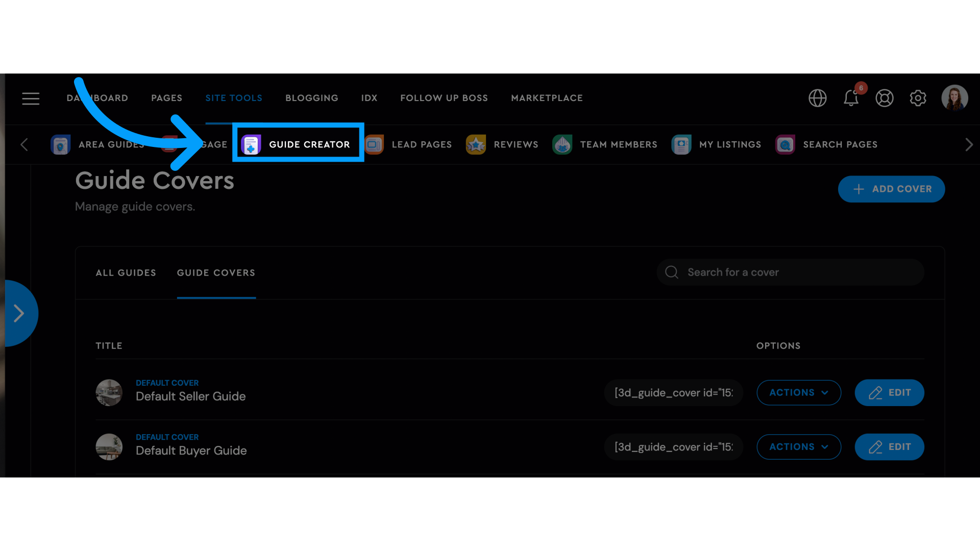The width and height of the screenshot is (980, 551).
Task: Click the settings gear icon
Action: 918,97
